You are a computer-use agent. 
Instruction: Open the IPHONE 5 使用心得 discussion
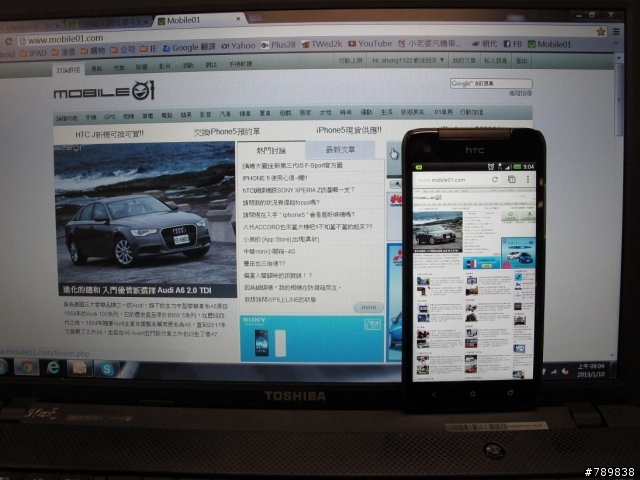point(275,178)
